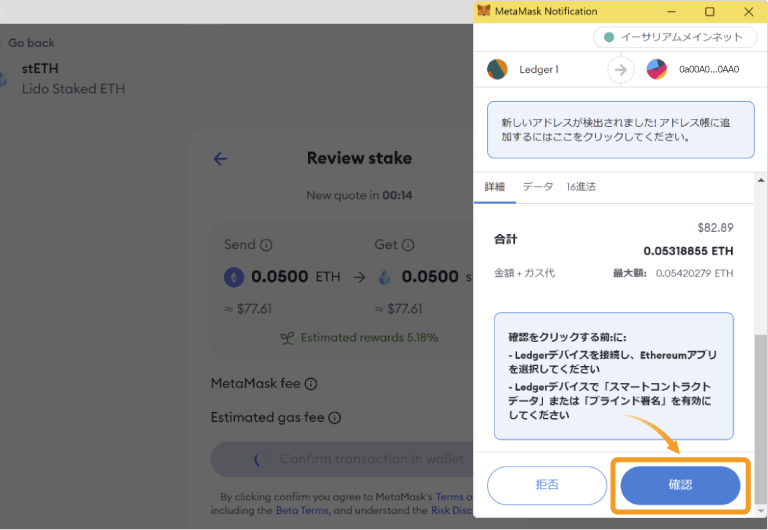The image size is (768, 530).
Task: Click the loading spinner in Confirm transaction button
Action: pyautogui.click(x=262, y=459)
